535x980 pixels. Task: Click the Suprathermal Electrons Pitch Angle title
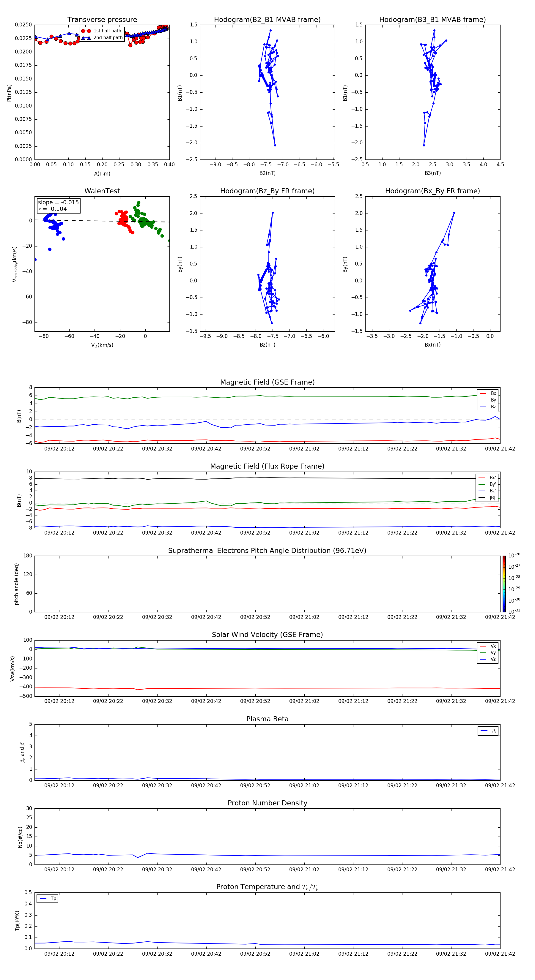(267, 551)
